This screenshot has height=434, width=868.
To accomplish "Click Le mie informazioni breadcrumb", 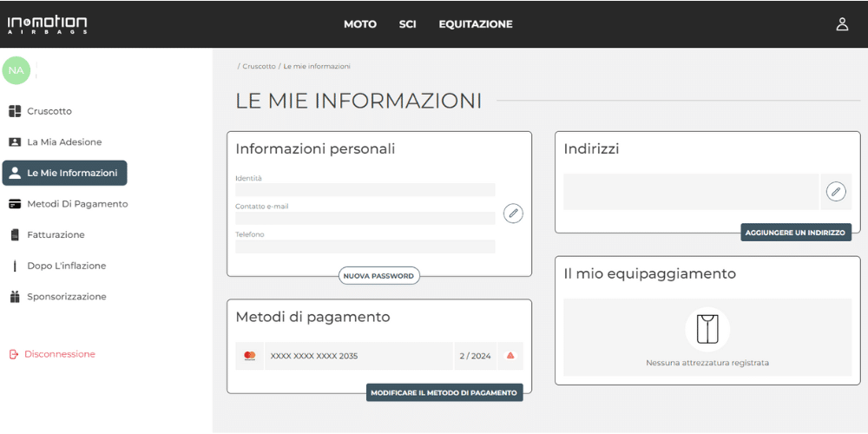I will pyautogui.click(x=317, y=67).
